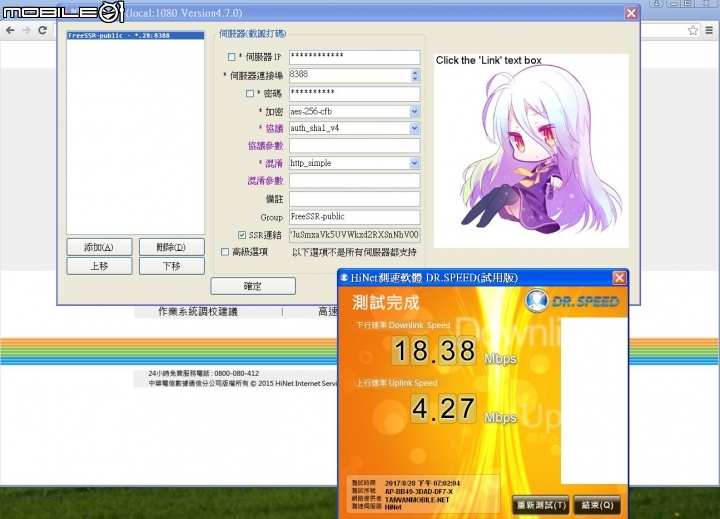Screen dimensions: 720x519
Task: Click the SSR連結 link text box
Action: tap(354, 235)
